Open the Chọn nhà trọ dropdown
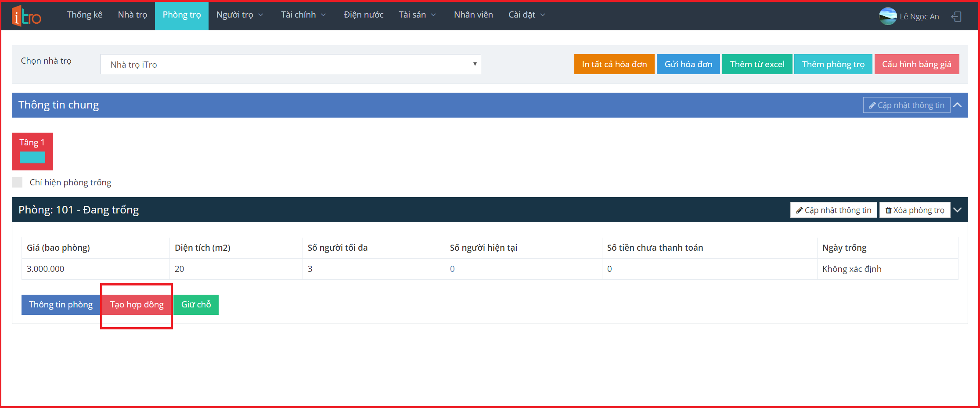 click(290, 64)
